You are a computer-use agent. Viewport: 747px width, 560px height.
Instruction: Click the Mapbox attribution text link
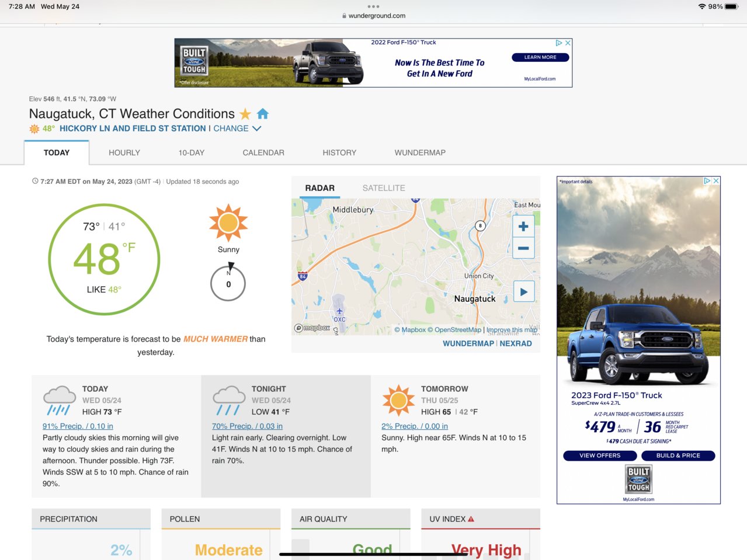[x=410, y=330]
